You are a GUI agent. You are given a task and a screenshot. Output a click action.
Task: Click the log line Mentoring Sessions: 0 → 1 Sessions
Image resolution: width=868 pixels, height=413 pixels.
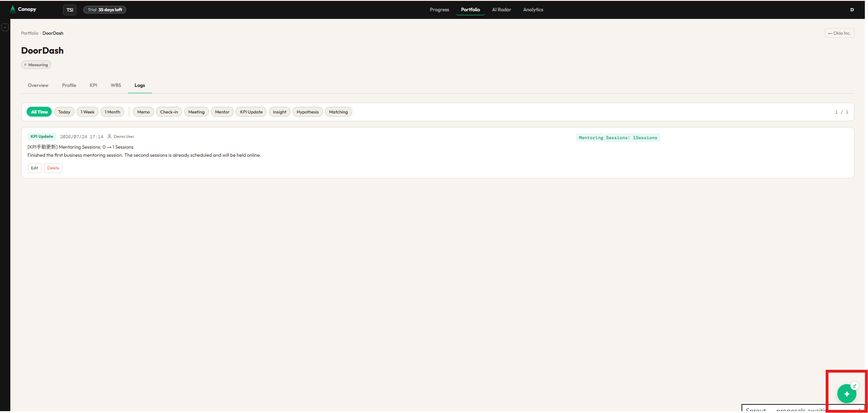(x=81, y=147)
